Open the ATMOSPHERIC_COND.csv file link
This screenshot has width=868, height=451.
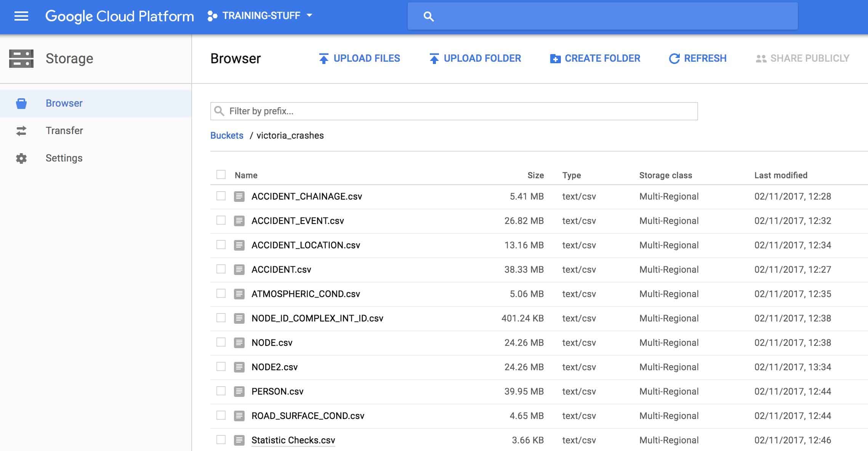(306, 294)
